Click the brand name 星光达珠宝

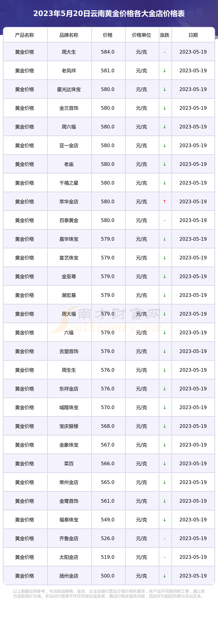(69, 89)
